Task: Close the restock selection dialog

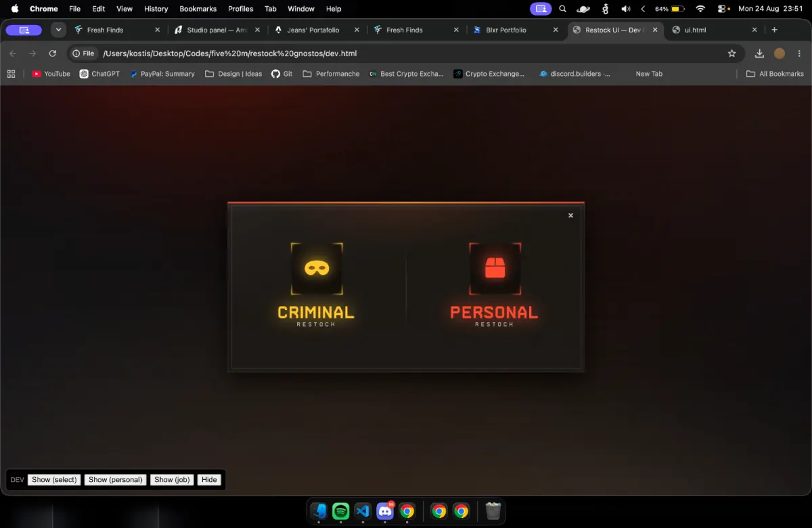Action: pyautogui.click(x=570, y=215)
